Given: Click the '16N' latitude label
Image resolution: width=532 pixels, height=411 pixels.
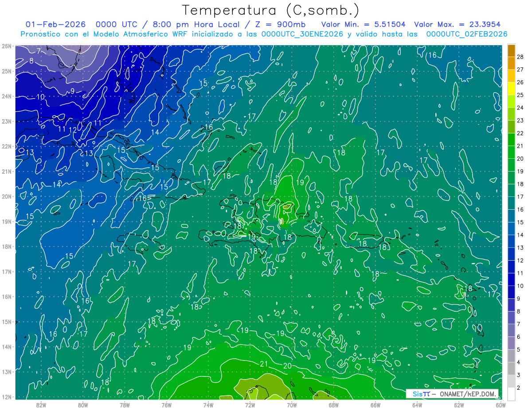Looking at the screenshot, I should tap(6, 297).
